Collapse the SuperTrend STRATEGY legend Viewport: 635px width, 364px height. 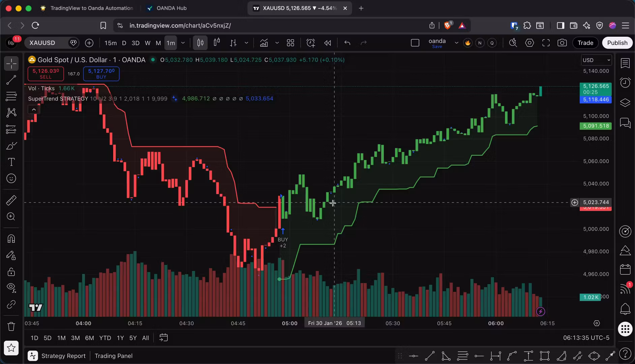point(34,109)
